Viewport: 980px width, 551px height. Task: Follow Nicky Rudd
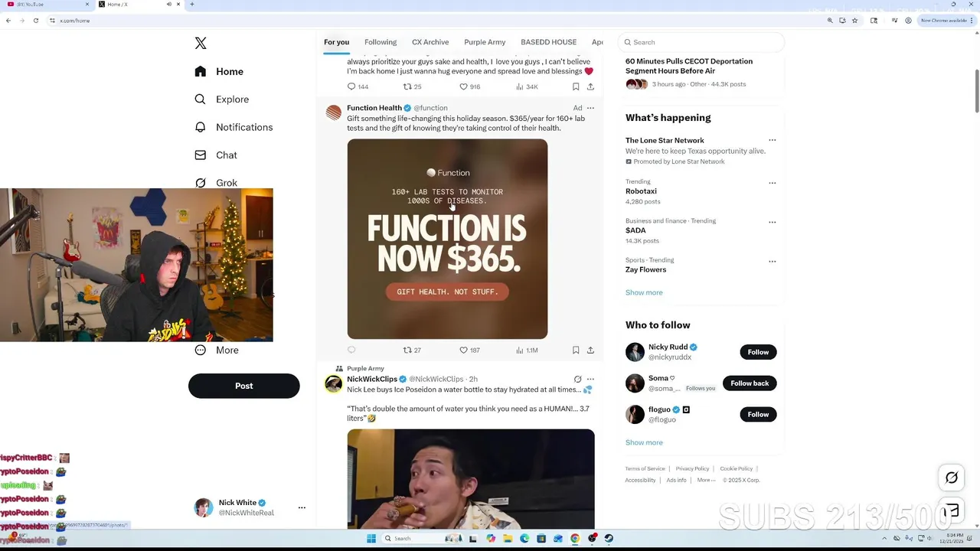pos(758,352)
